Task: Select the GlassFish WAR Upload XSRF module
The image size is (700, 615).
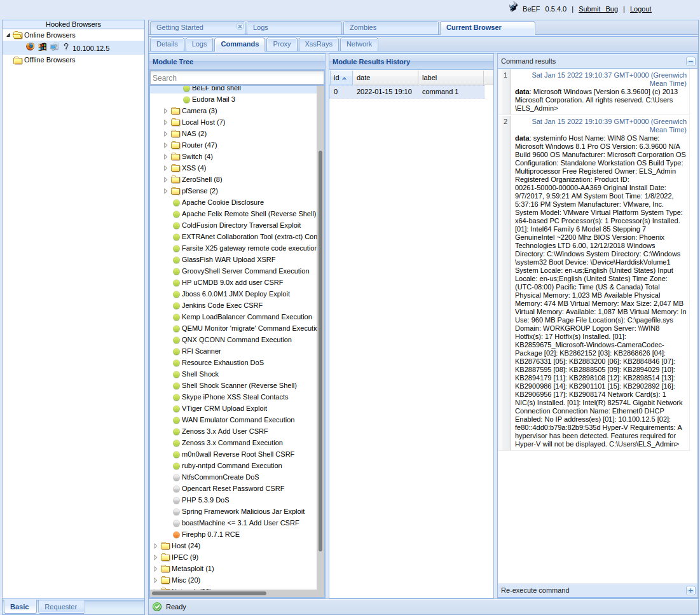Action: click(x=229, y=259)
